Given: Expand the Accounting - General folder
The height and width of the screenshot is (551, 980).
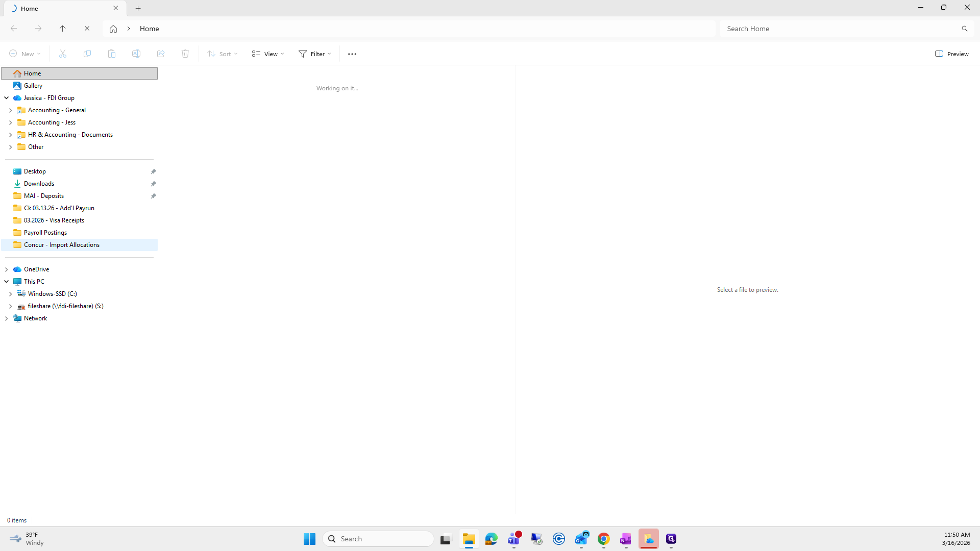Looking at the screenshot, I should point(10,110).
